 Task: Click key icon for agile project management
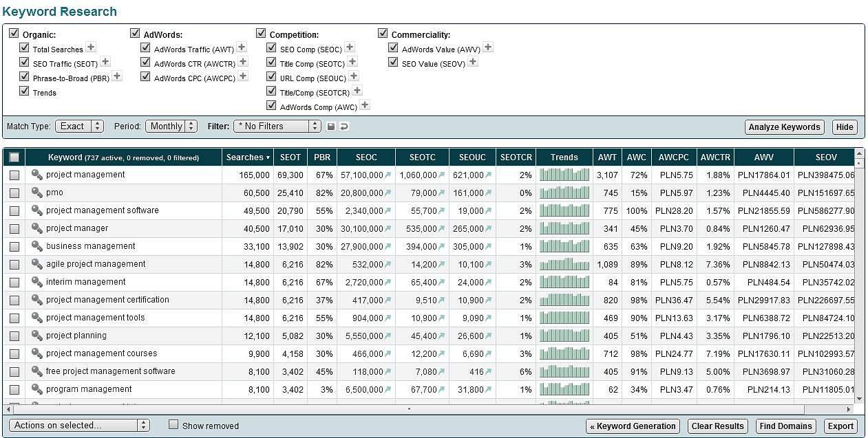click(37, 264)
